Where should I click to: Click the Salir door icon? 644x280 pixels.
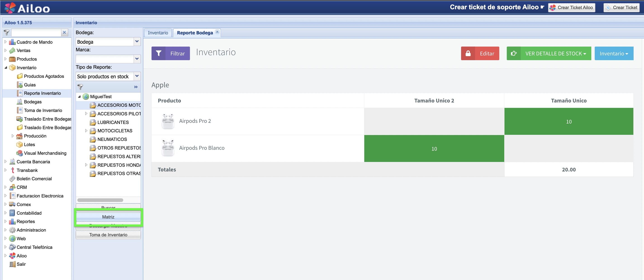click(x=12, y=264)
